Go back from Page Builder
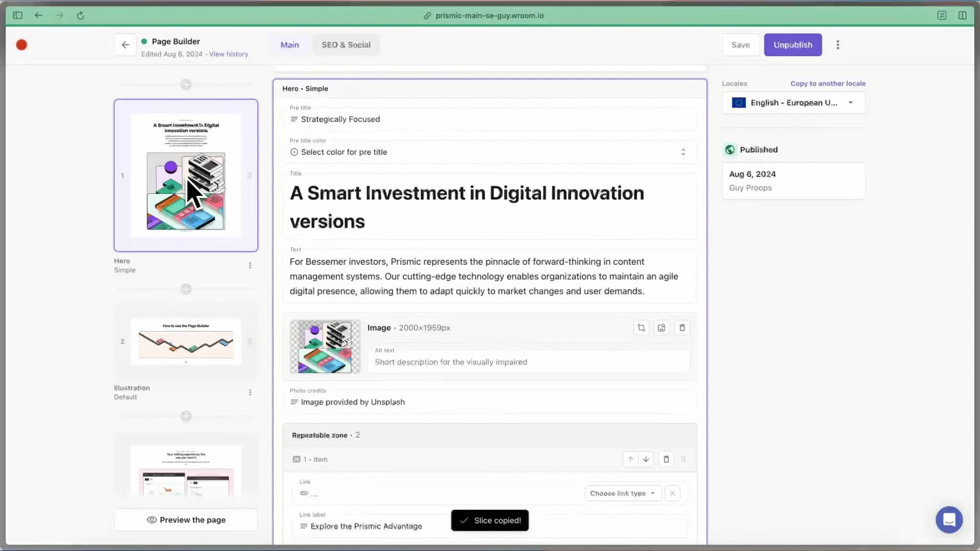Viewport: 980px width, 551px height. tap(125, 45)
